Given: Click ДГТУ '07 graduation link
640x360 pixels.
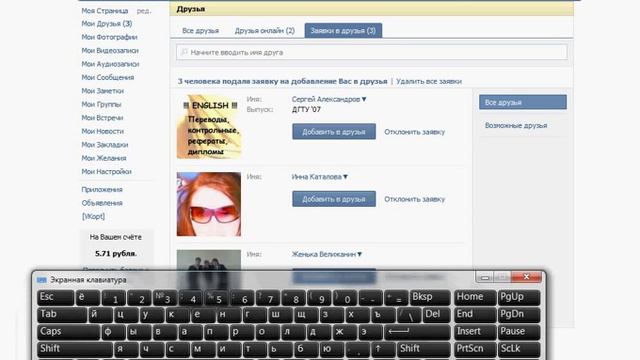Looking at the screenshot, I should tap(306, 109).
